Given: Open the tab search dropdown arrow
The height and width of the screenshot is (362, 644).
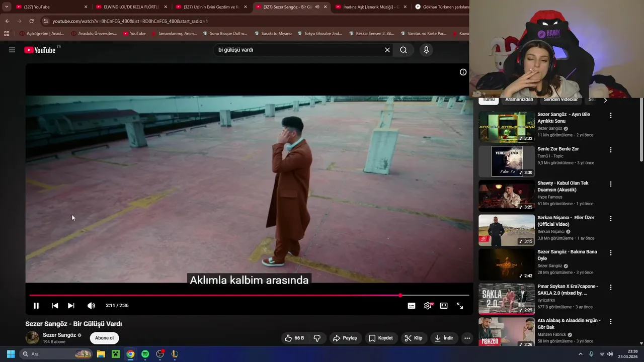Looking at the screenshot, I should pyautogui.click(x=7, y=7).
